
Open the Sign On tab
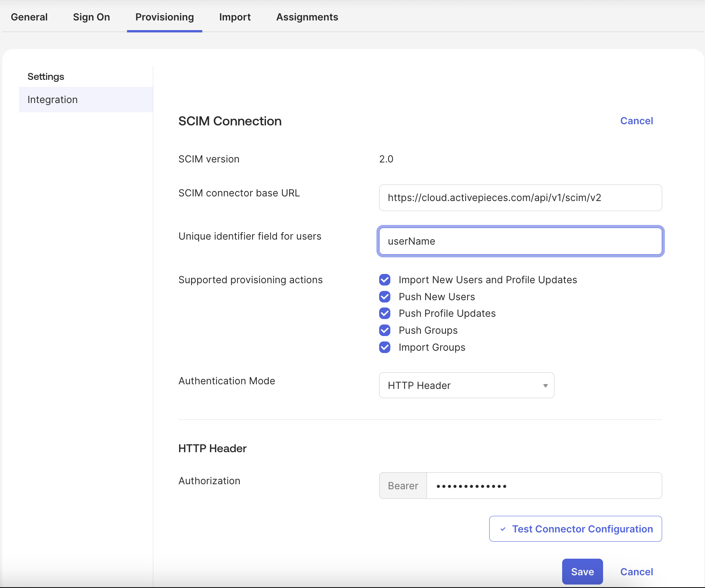91,17
